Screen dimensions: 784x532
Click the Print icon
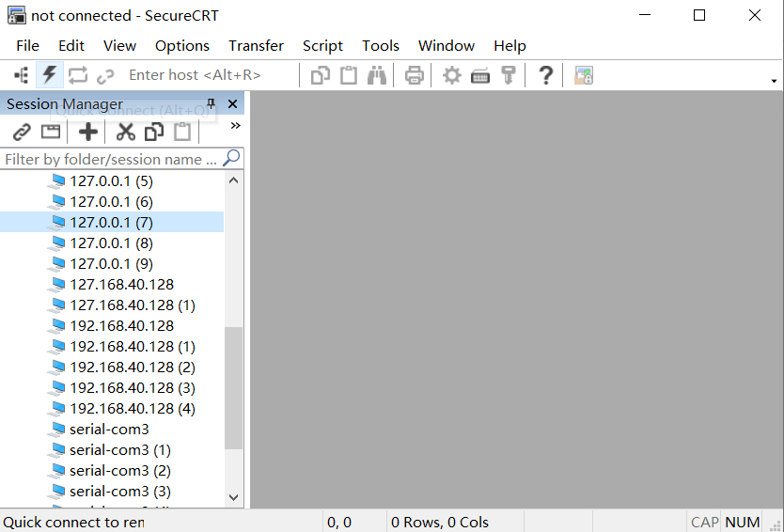[414, 75]
